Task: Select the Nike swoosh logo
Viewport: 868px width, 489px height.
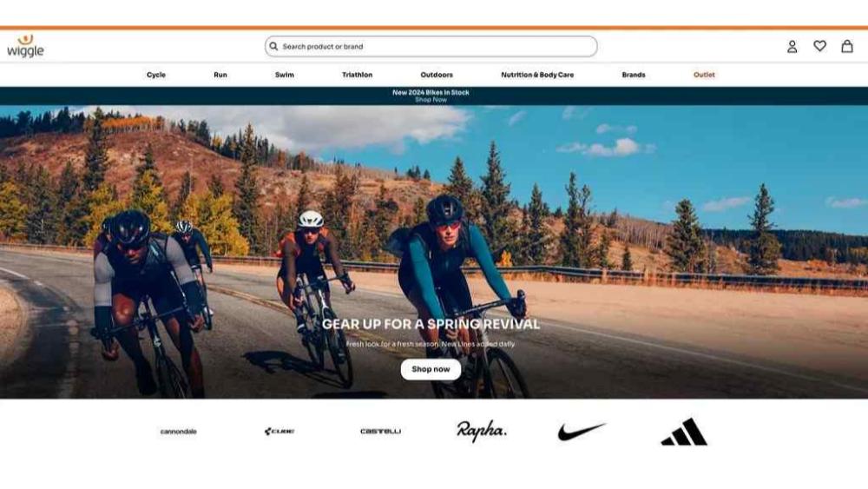Action: point(582,432)
